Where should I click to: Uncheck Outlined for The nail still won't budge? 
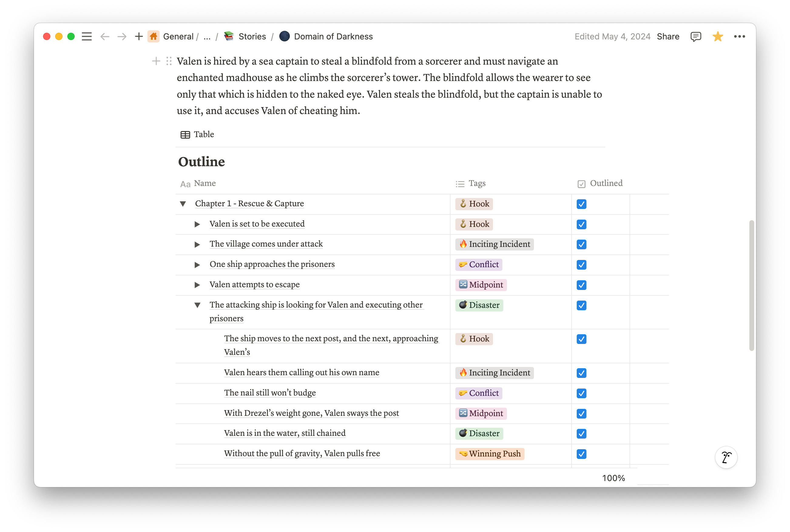(x=581, y=393)
